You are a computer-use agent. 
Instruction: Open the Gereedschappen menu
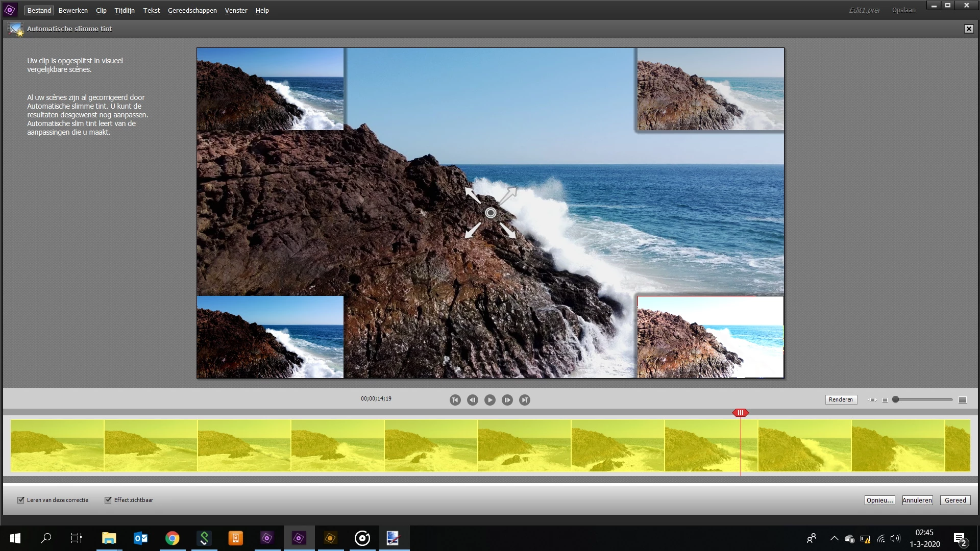pos(192,10)
